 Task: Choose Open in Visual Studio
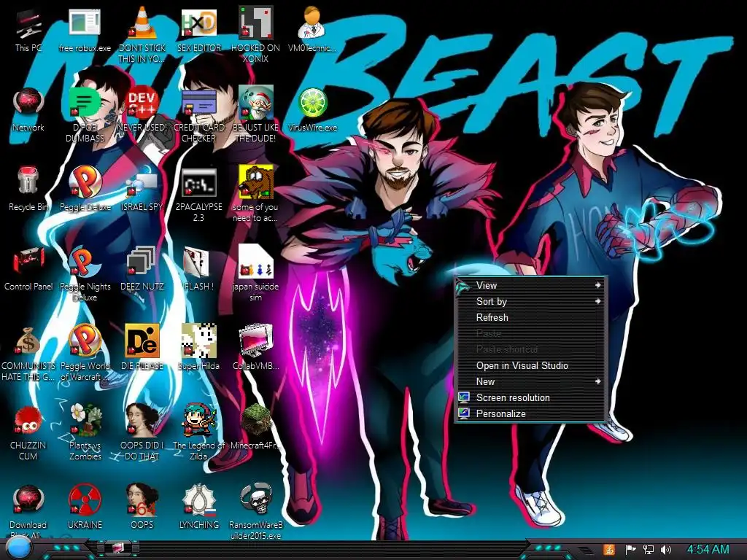(x=530, y=366)
